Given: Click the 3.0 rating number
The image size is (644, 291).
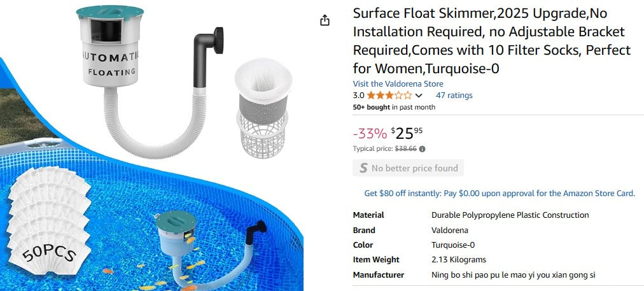Looking at the screenshot, I should coord(358,96).
